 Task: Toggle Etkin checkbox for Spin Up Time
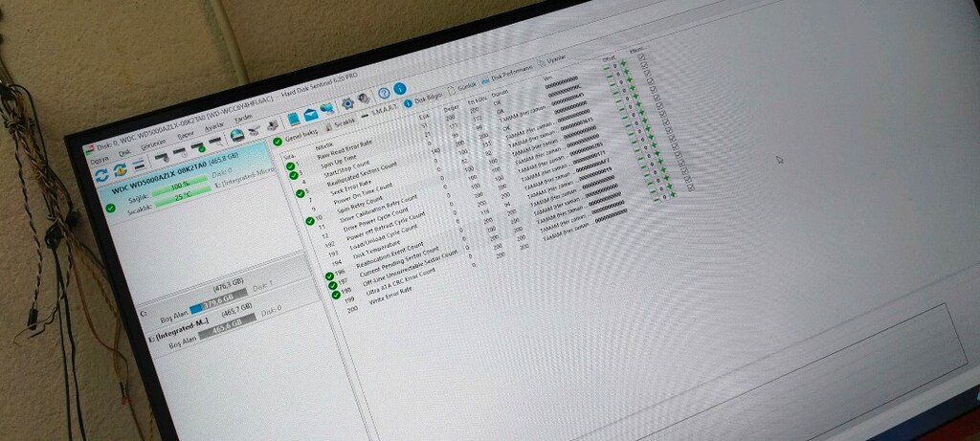pyautogui.click(x=644, y=63)
